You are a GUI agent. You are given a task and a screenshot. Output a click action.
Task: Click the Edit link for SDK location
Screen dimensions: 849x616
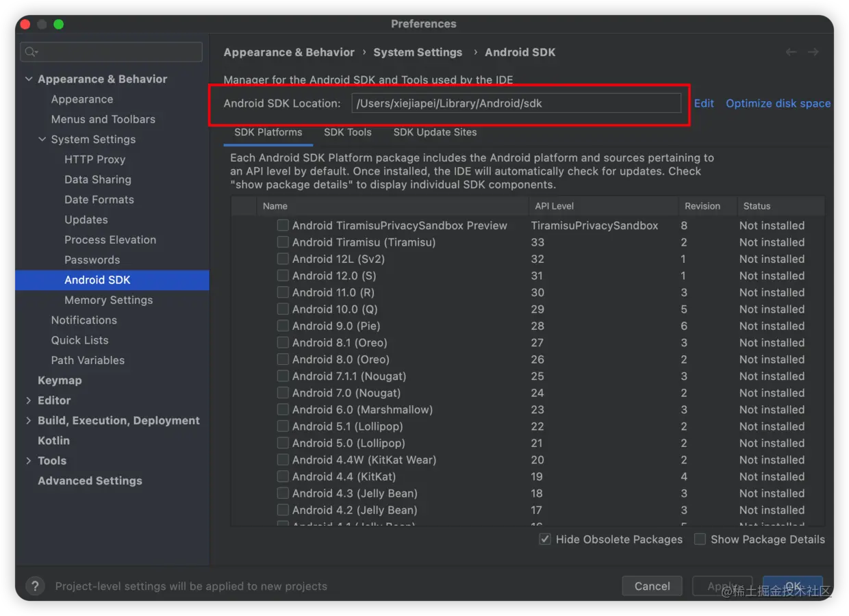(704, 103)
